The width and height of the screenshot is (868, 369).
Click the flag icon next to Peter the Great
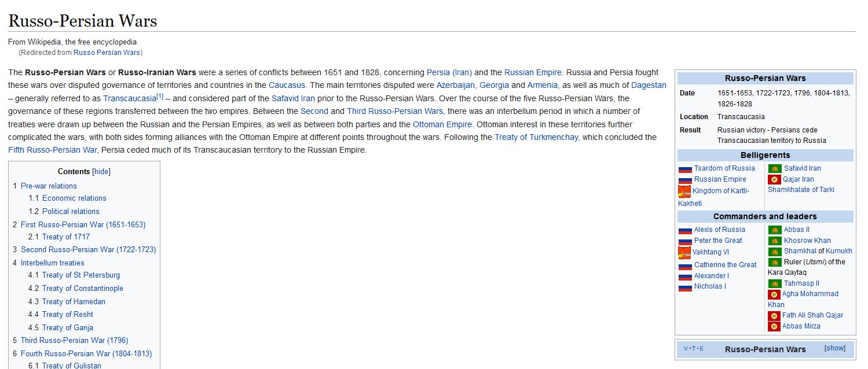pyautogui.click(x=685, y=241)
